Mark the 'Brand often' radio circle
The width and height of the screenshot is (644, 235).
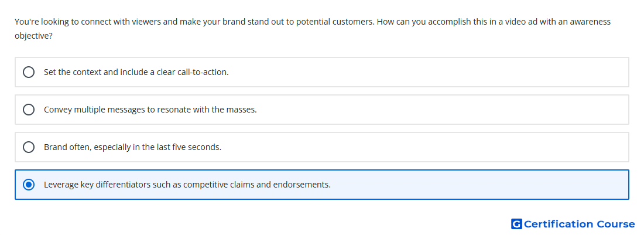coord(29,147)
